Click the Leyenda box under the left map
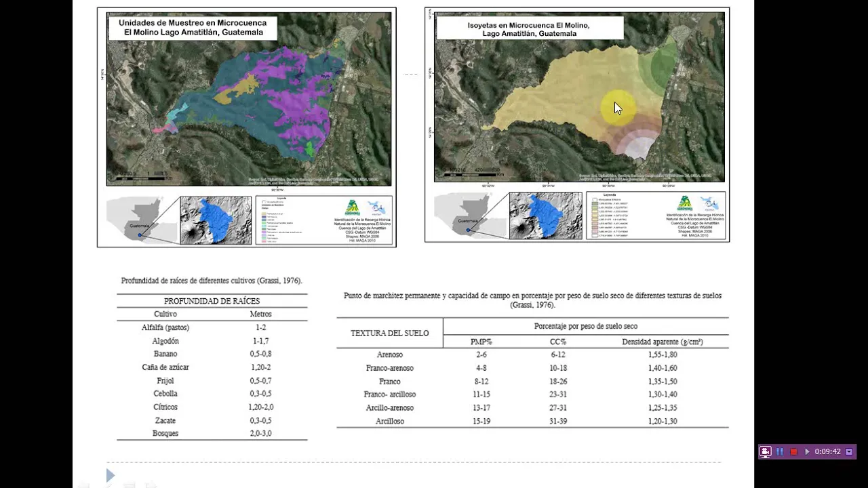Image resolution: width=868 pixels, height=488 pixels. pyautogui.click(x=323, y=220)
